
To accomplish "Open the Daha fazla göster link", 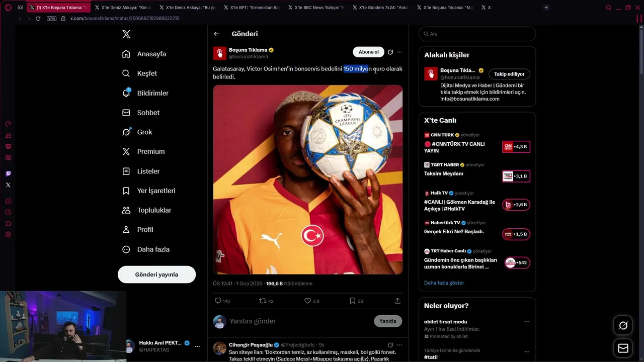I will [x=444, y=283].
